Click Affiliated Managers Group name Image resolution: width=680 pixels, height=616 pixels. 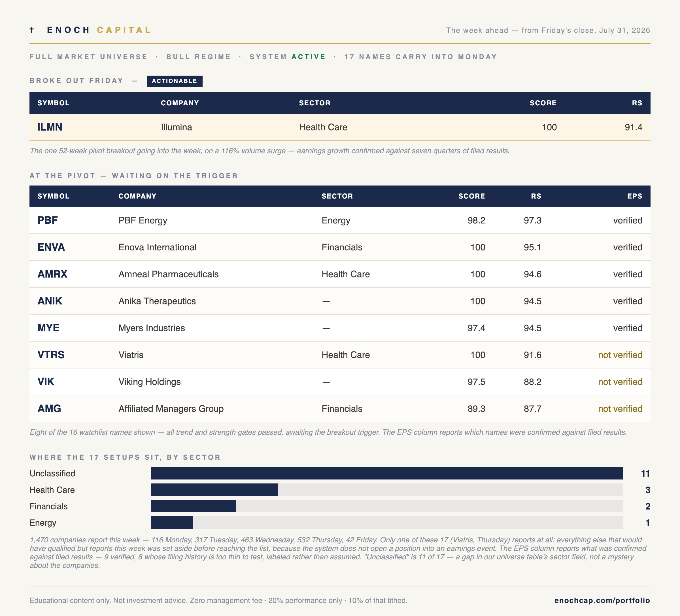[x=171, y=409]
